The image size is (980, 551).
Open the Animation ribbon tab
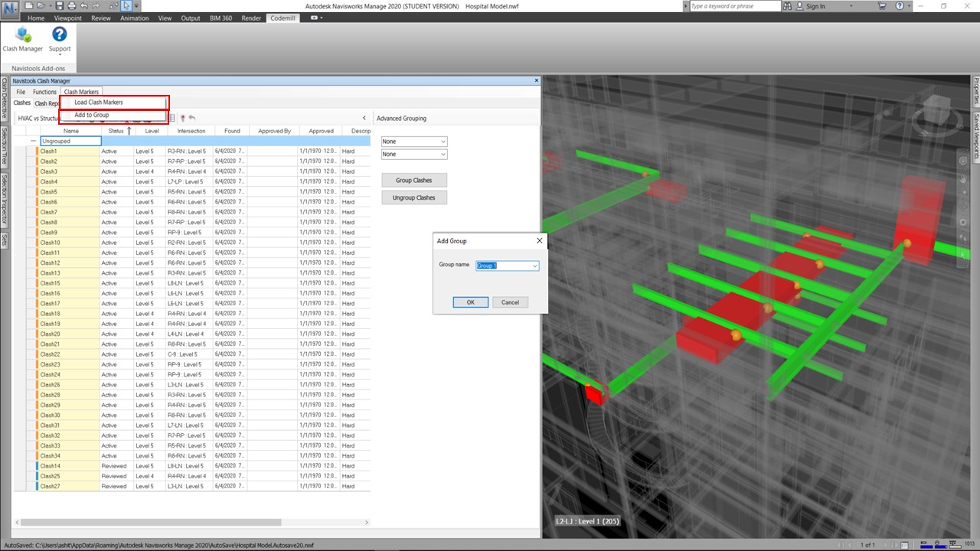click(x=135, y=18)
